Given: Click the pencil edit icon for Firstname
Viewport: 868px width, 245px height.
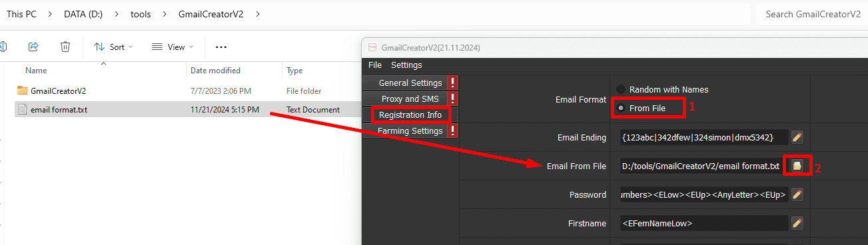Looking at the screenshot, I should point(797,224).
